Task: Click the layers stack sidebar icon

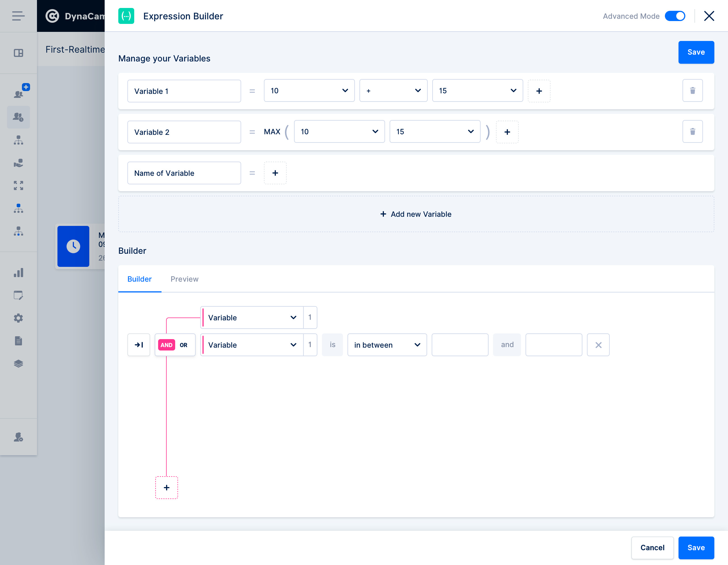Action: [x=18, y=364]
